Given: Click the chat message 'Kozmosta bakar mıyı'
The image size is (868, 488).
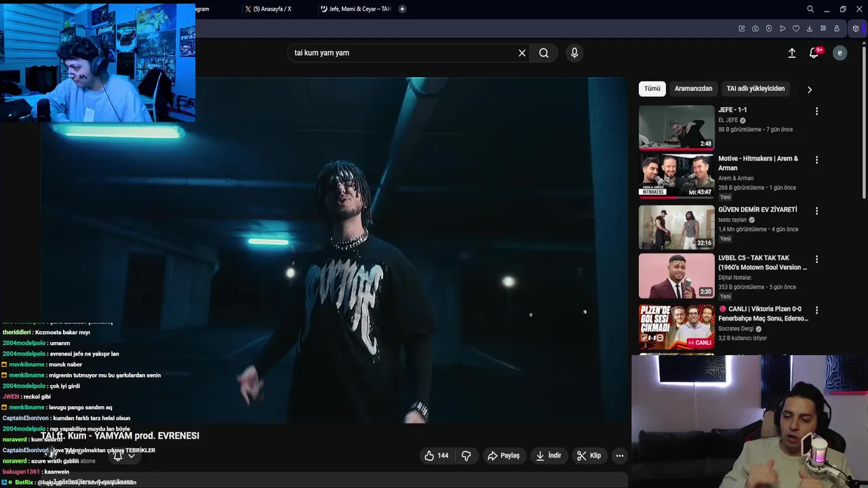Looking at the screenshot, I should click(x=62, y=332).
